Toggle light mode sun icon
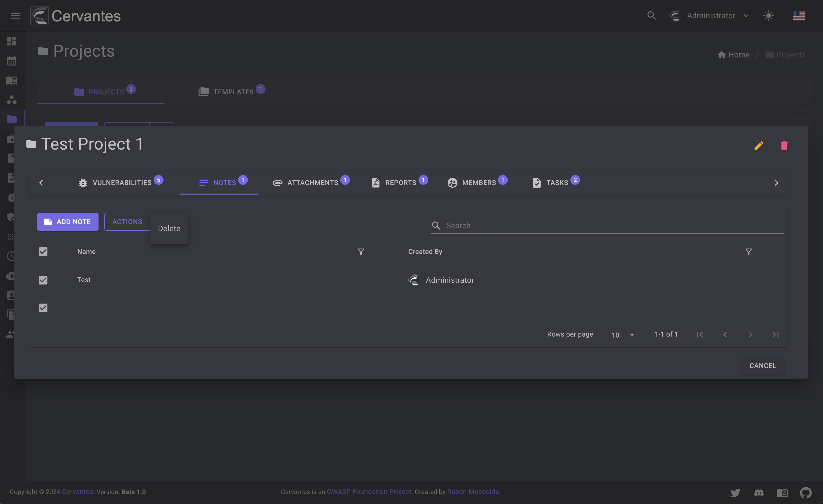 click(768, 16)
